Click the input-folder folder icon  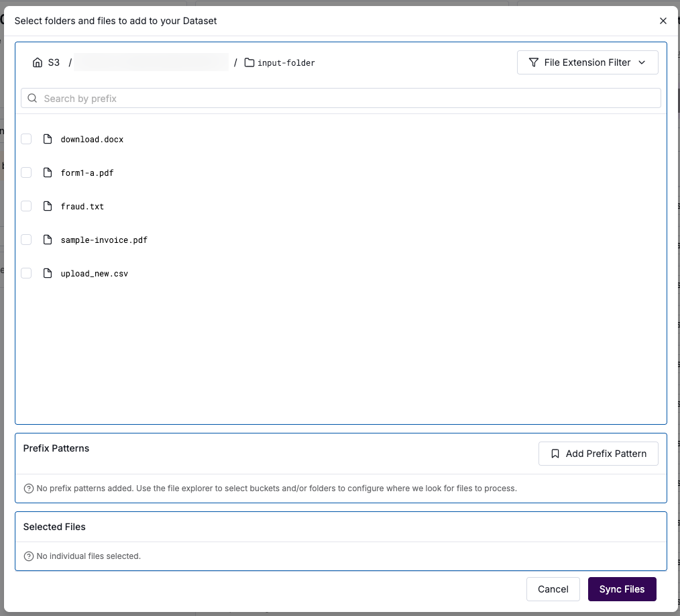point(249,62)
